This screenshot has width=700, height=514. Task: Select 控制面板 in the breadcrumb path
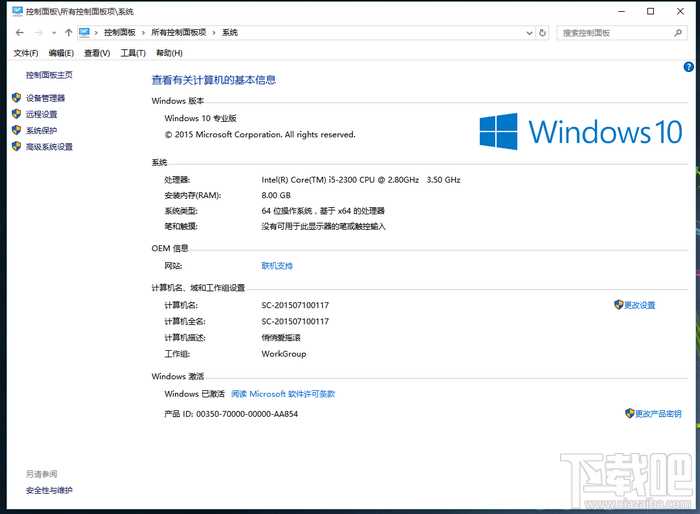[x=120, y=32]
